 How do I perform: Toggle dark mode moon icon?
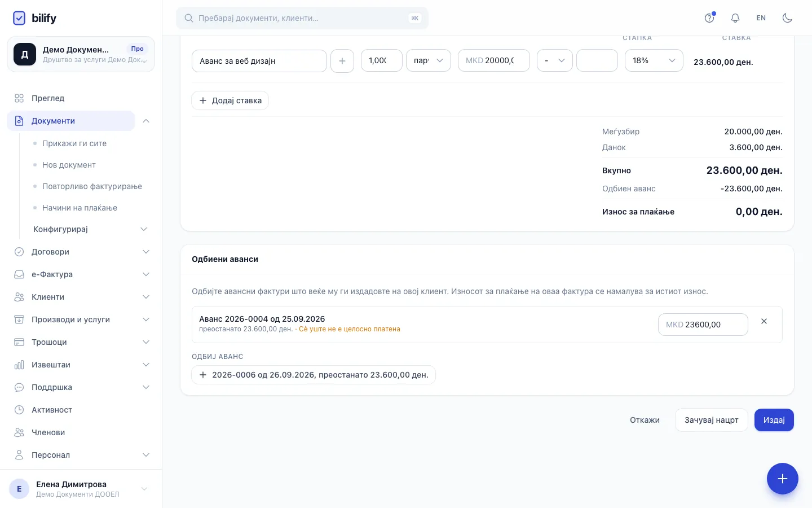[x=787, y=18]
